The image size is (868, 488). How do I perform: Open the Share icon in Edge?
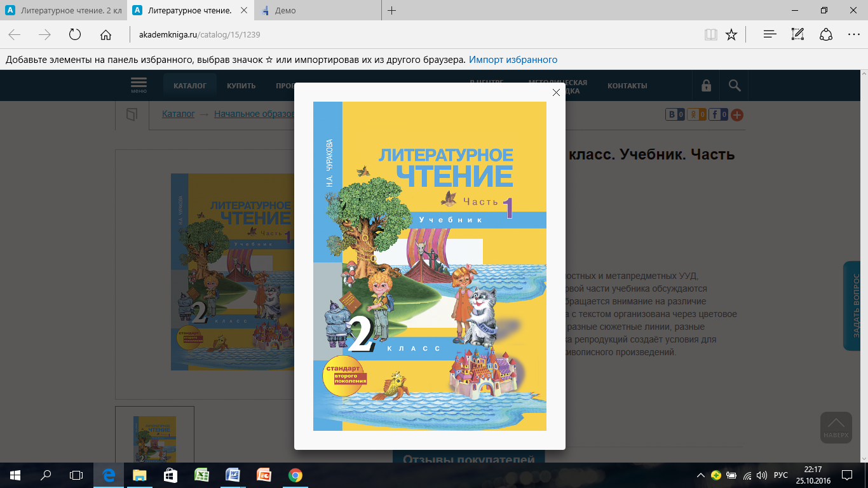(x=825, y=35)
